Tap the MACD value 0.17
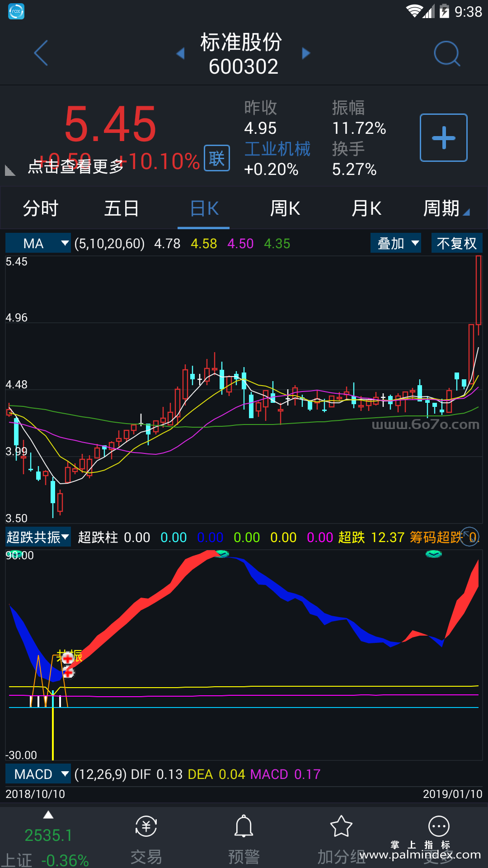 click(307, 774)
